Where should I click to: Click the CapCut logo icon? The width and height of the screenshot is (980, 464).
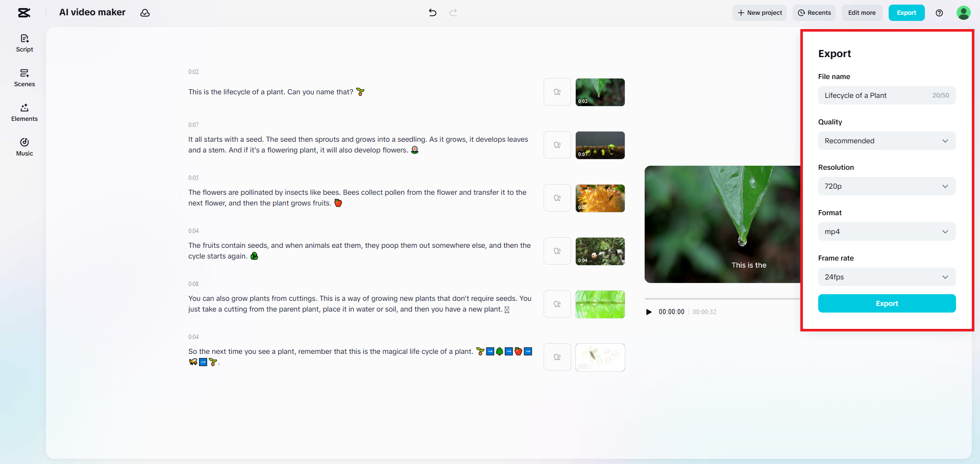tap(24, 13)
